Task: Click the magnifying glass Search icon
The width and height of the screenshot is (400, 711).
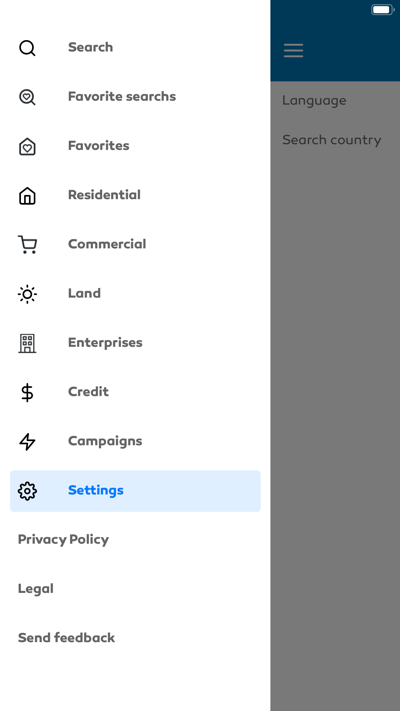Action: (27, 48)
